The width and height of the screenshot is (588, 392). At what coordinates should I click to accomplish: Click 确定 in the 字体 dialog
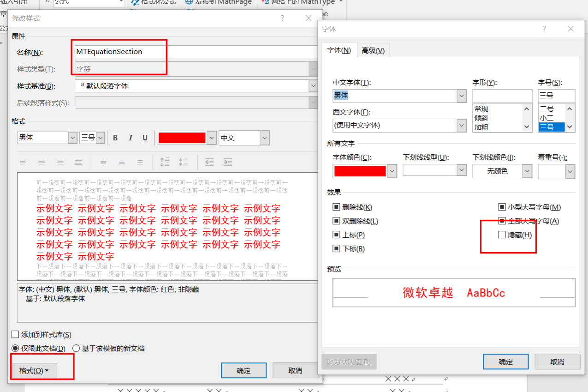click(x=505, y=362)
